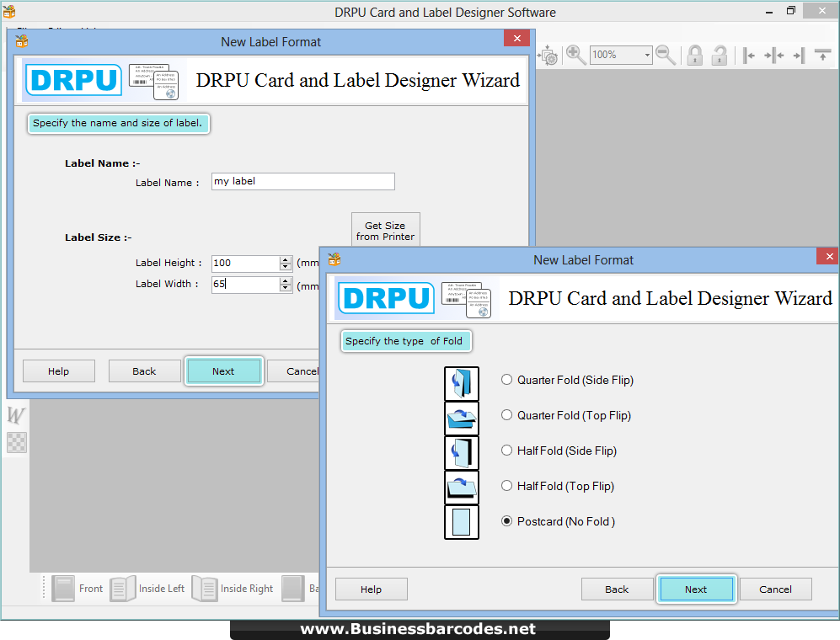Viewport: 840px width, 640px height.
Task: Increase Label Width with up arrow
Action: (286, 280)
